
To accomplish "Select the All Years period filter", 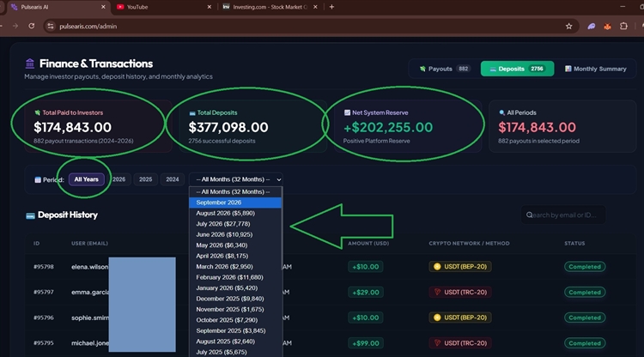I will 86,179.
